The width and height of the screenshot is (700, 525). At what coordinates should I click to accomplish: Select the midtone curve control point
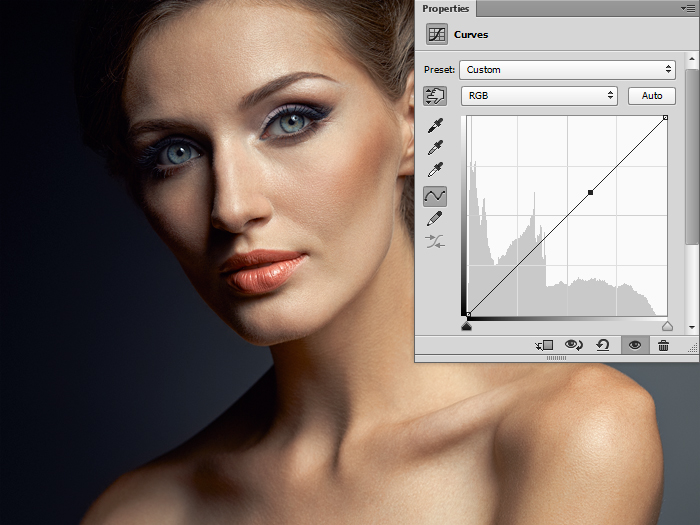tap(591, 192)
